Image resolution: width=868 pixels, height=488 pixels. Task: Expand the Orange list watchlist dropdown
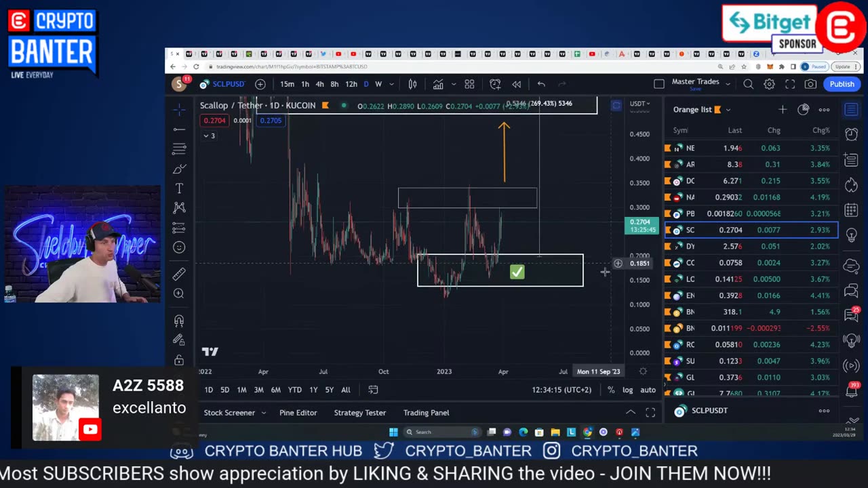pos(728,110)
